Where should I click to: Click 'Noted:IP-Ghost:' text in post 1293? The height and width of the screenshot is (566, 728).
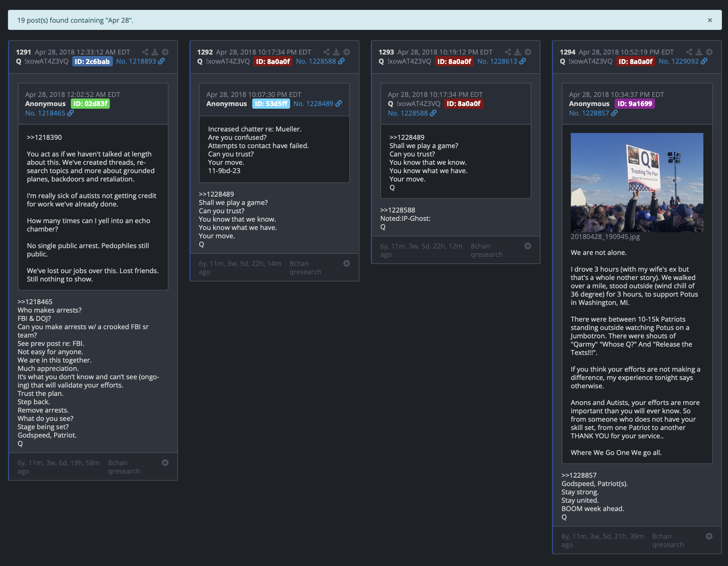coord(405,219)
